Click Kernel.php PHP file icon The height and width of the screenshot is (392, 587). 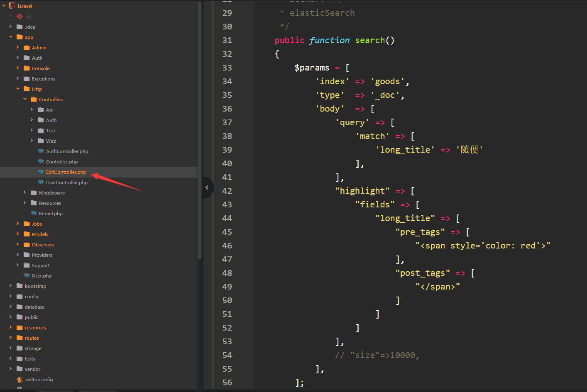(x=34, y=213)
